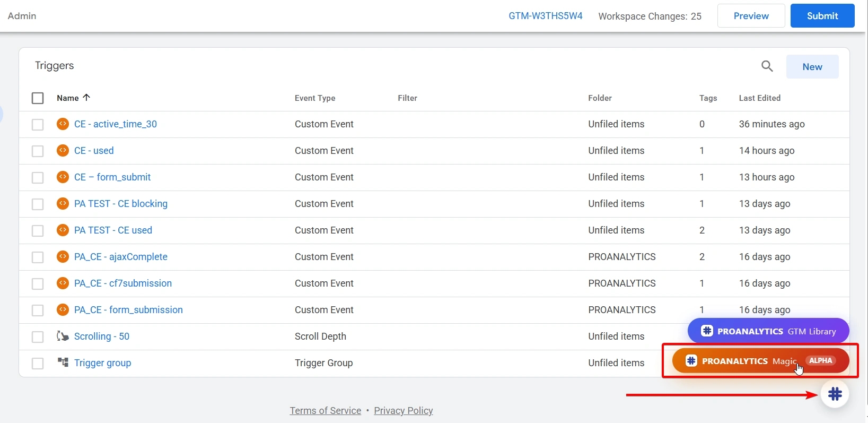Sort by the Last Edited column header
The width and height of the screenshot is (868, 423).
760,98
